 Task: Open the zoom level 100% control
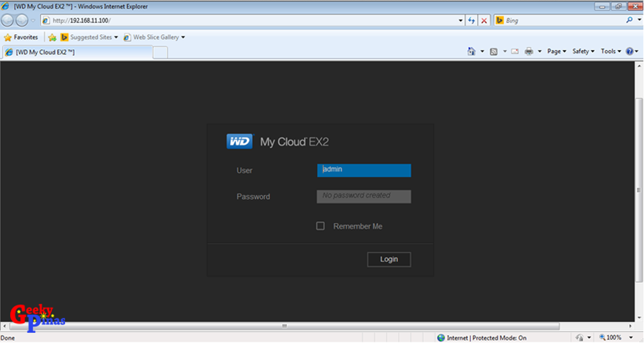610,338
